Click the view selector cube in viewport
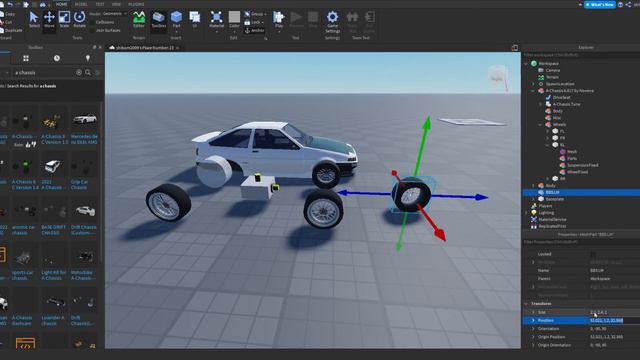The width and height of the screenshot is (640, 360). (497, 77)
